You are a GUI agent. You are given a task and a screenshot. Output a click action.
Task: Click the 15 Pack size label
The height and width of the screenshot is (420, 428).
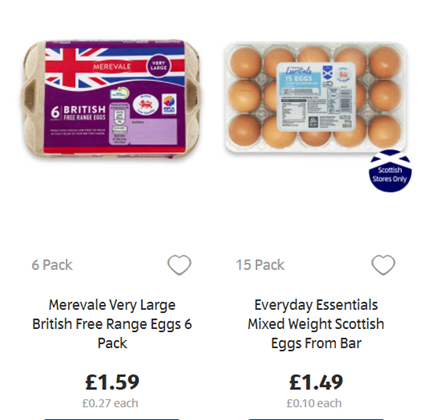click(x=260, y=265)
